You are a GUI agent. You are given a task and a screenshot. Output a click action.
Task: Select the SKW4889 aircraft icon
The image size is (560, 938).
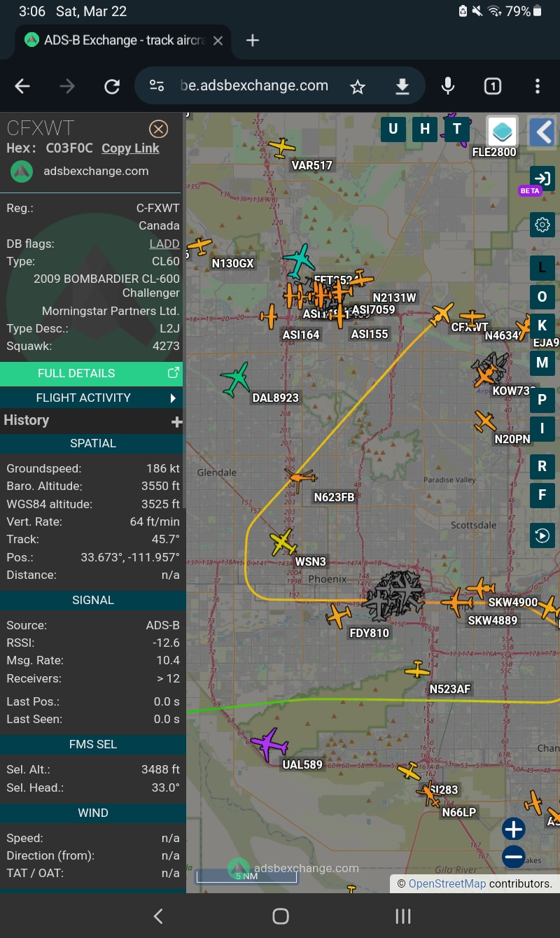(x=457, y=602)
